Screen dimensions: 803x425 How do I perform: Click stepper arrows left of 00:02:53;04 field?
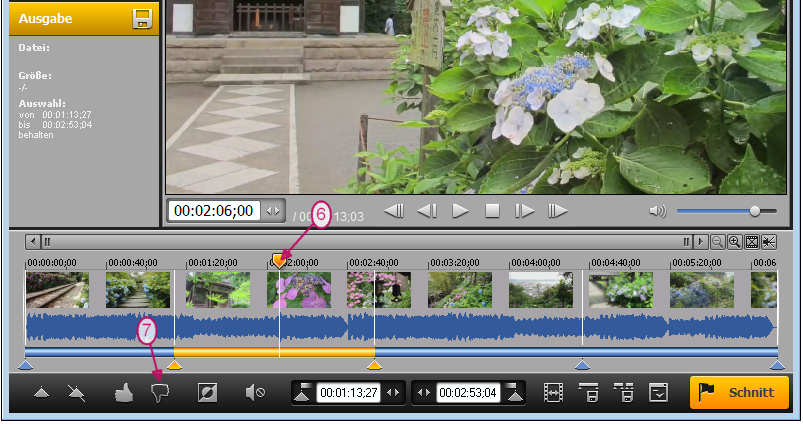tap(424, 393)
